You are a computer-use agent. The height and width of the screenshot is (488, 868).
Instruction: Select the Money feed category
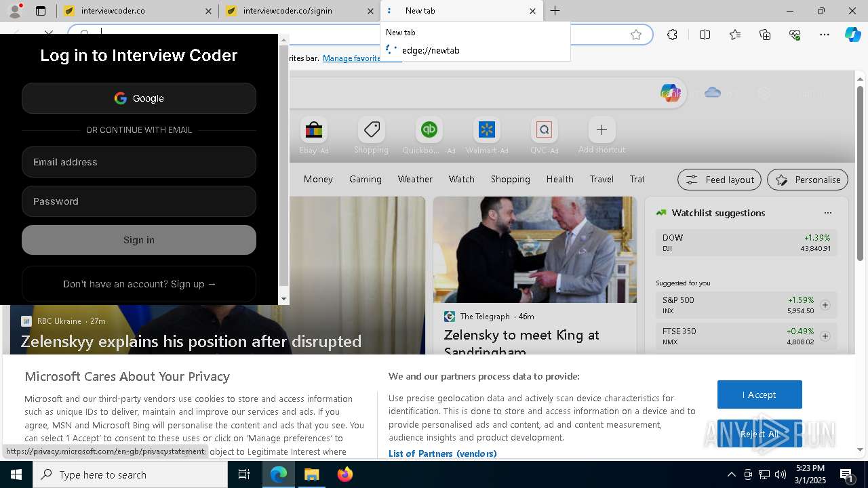318,179
